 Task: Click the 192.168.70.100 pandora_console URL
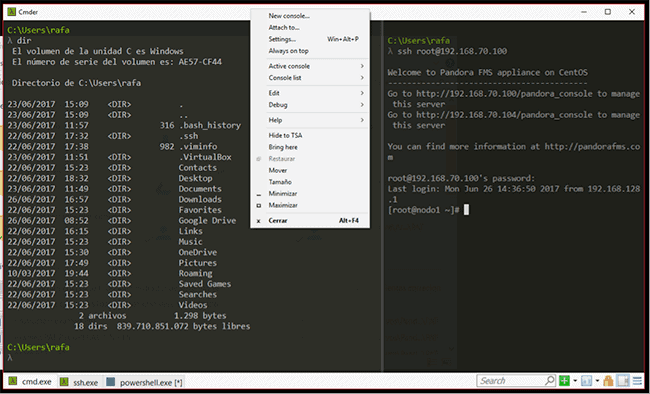coord(504,94)
